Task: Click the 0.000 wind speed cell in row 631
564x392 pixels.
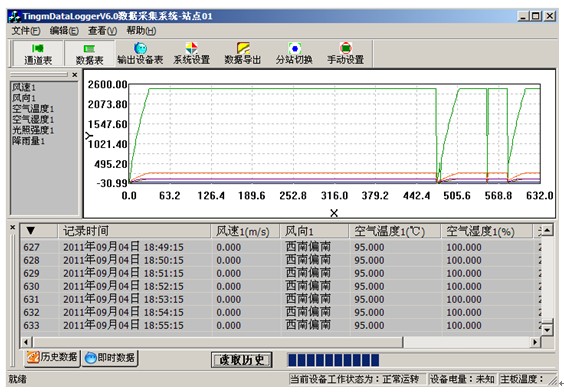Action: [x=229, y=299]
